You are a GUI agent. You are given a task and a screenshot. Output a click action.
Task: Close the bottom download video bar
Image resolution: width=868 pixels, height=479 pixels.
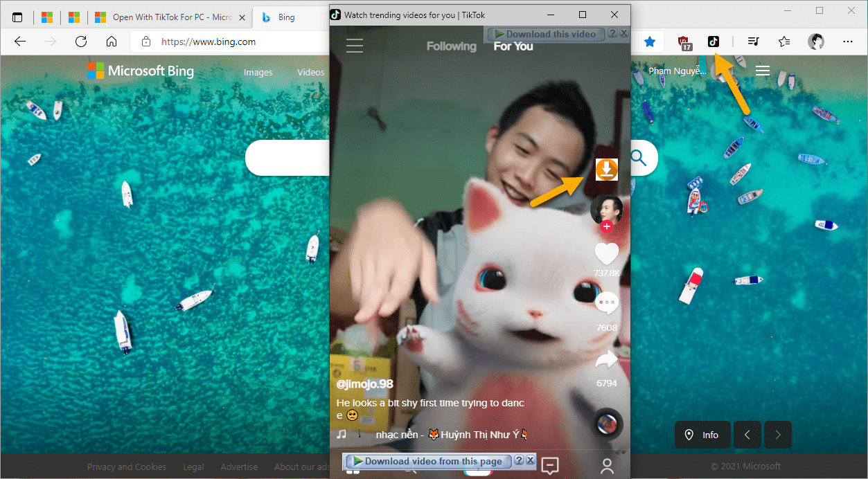tap(530, 460)
